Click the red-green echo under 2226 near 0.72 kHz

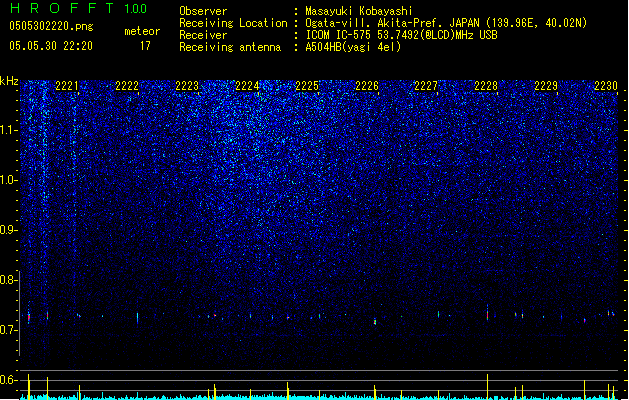tap(375, 321)
